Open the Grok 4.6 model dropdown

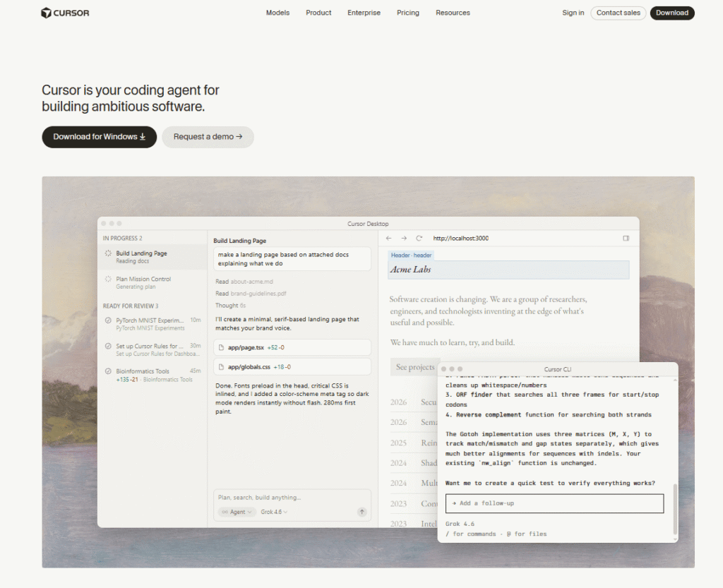(274, 512)
